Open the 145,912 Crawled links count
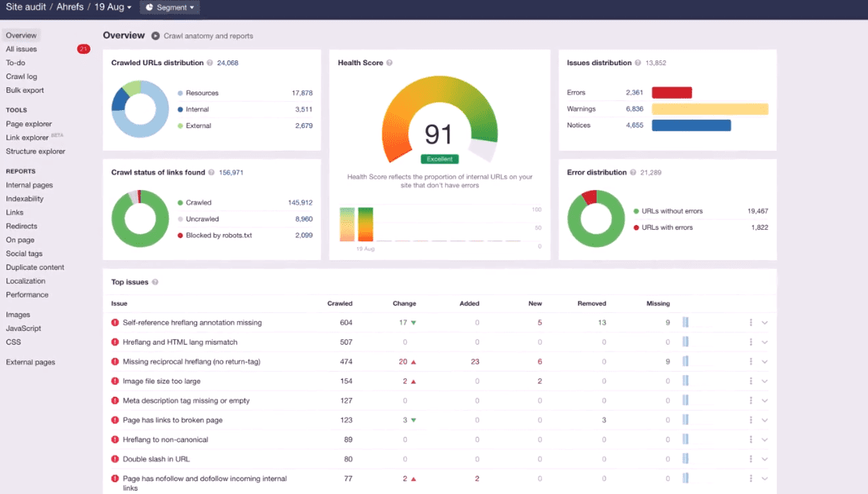868x494 pixels. [300, 203]
